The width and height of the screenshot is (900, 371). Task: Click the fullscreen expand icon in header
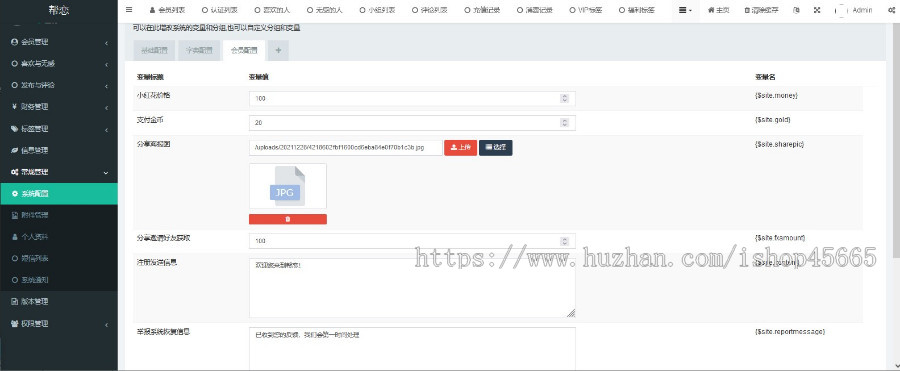pyautogui.click(x=817, y=10)
